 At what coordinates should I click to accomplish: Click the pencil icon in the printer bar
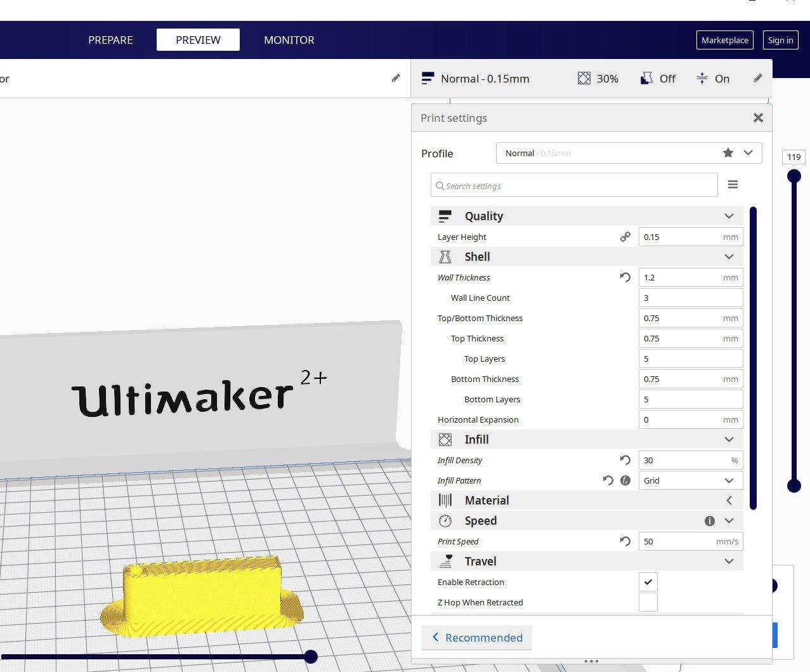point(396,78)
